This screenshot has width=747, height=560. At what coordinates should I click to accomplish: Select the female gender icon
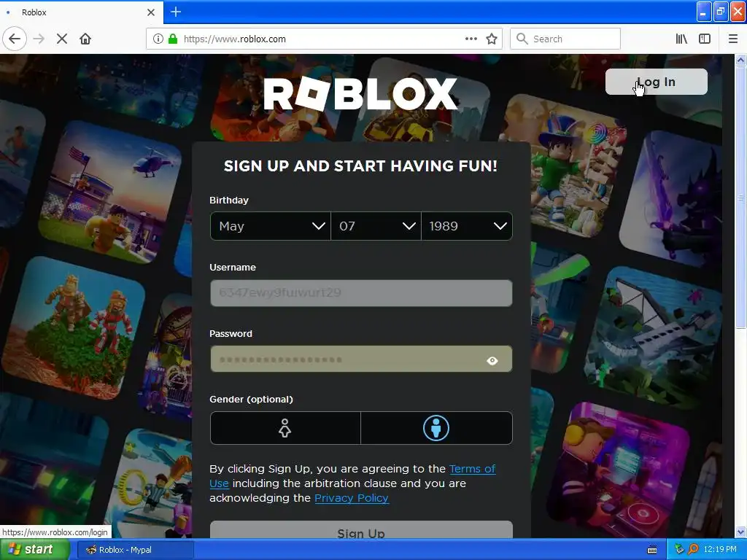point(285,428)
